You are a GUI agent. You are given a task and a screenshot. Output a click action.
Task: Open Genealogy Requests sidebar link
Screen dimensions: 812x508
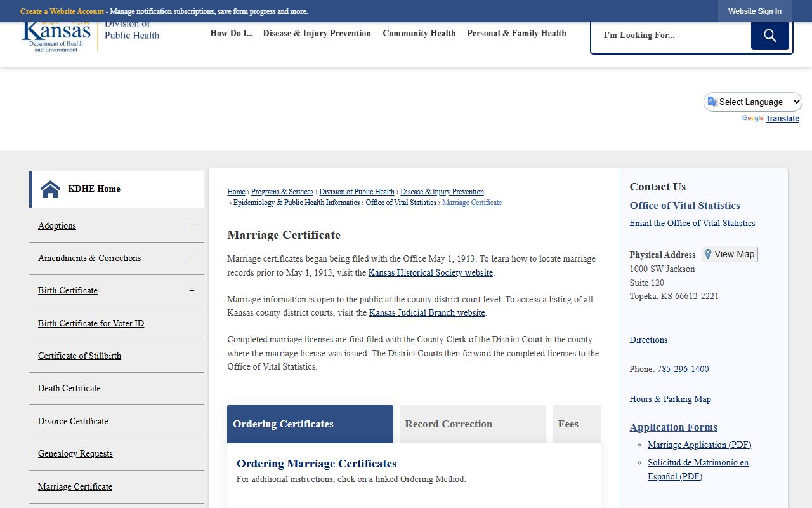point(75,453)
